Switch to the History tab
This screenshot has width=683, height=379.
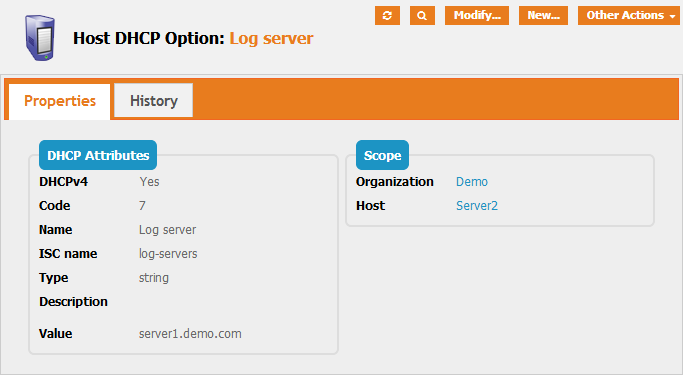coord(153,101)
